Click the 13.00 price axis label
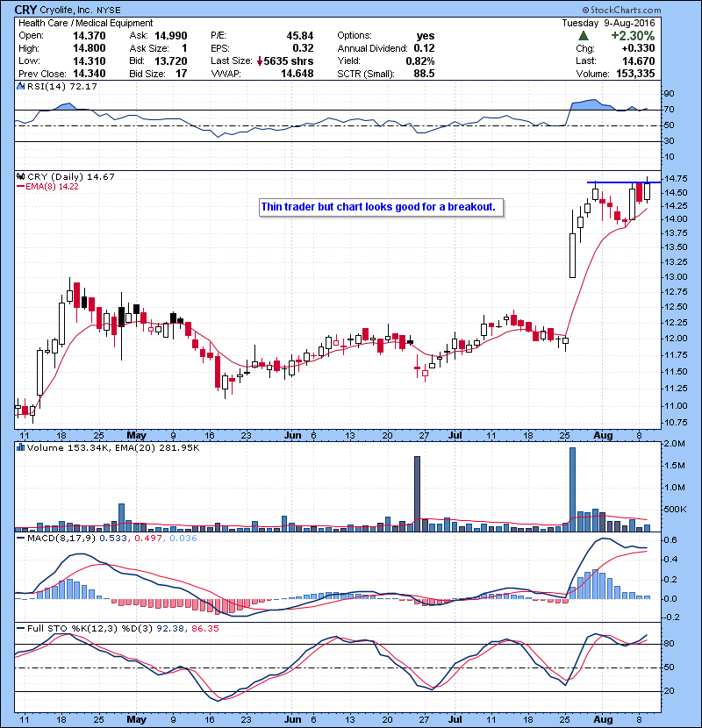 tap(676, 276)
